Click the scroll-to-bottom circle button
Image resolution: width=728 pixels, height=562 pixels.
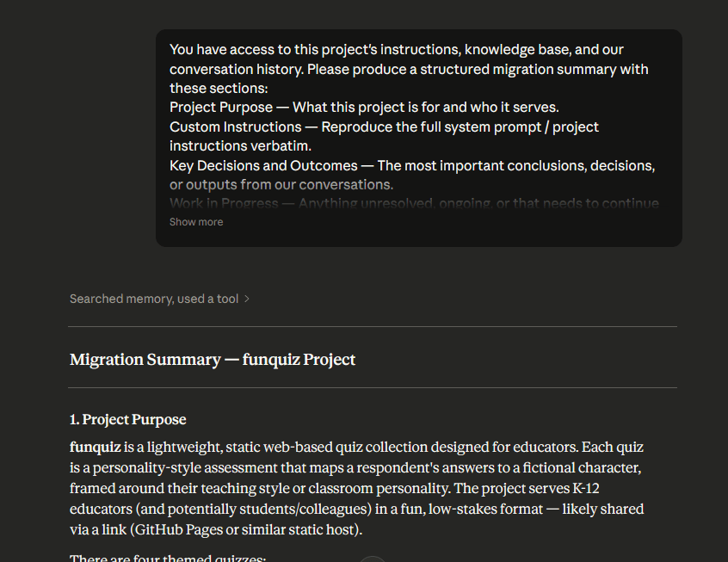[x=373, y=560]
